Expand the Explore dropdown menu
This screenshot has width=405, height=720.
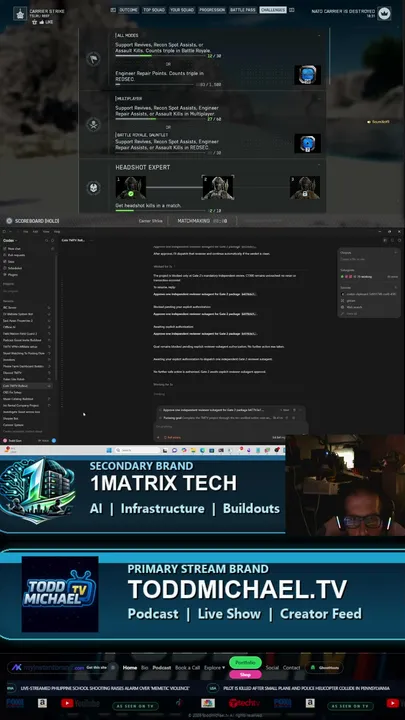[x=215, y=668]
